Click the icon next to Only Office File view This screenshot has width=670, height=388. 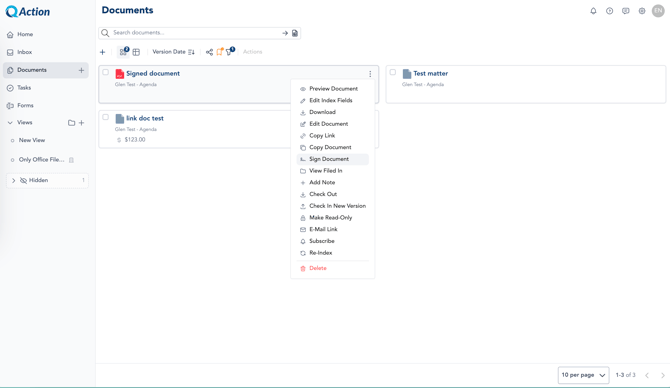click(x=71, y=160)
